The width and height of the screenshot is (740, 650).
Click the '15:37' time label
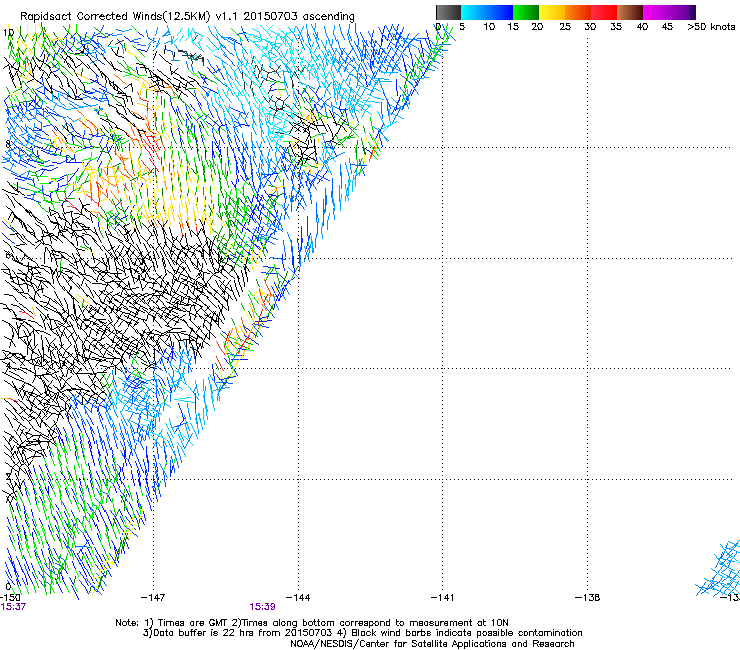(13, 607)
